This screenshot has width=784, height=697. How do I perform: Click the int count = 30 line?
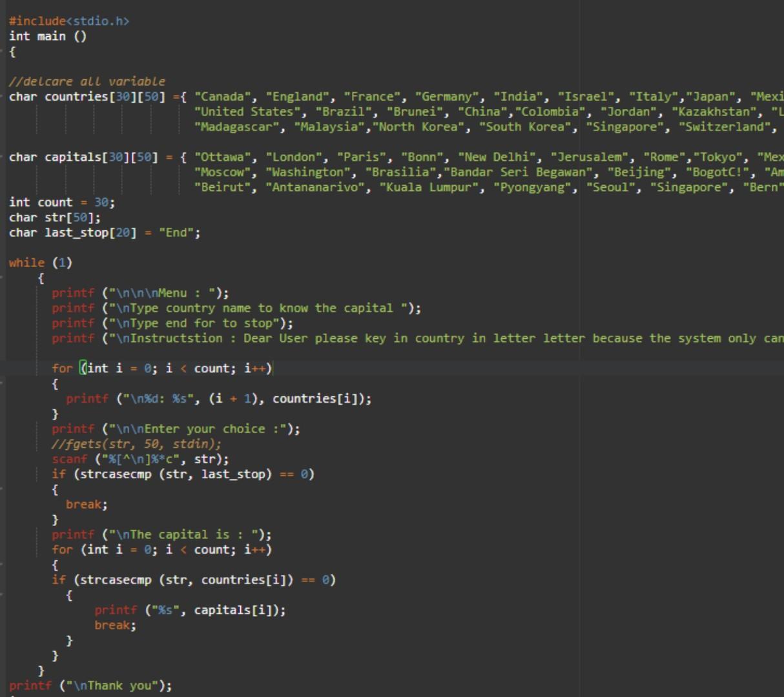coord(48,202)
